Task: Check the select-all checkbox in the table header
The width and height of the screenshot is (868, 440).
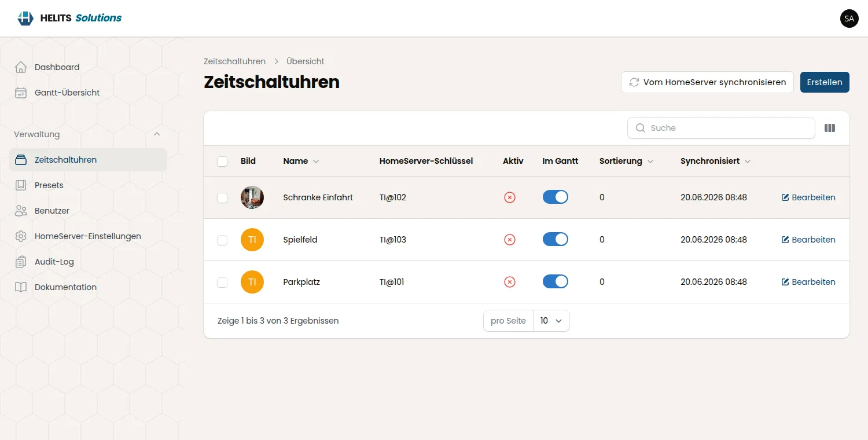Action: pyautogui.click(x=222, y=162)
